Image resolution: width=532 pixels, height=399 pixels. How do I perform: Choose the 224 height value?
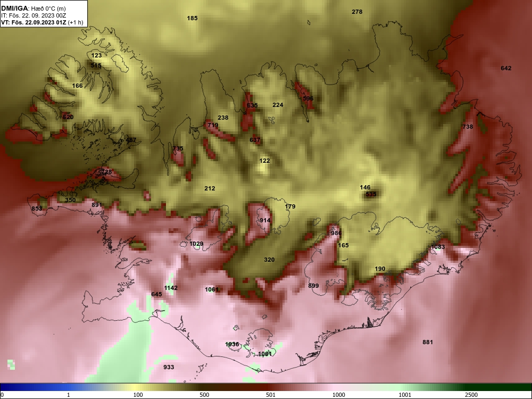click(x=278, y=105)
